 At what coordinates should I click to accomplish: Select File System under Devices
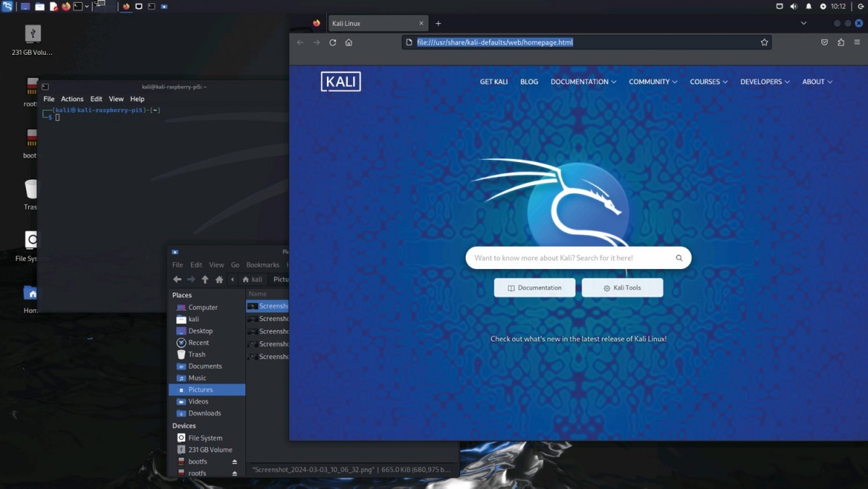(206, 438)
